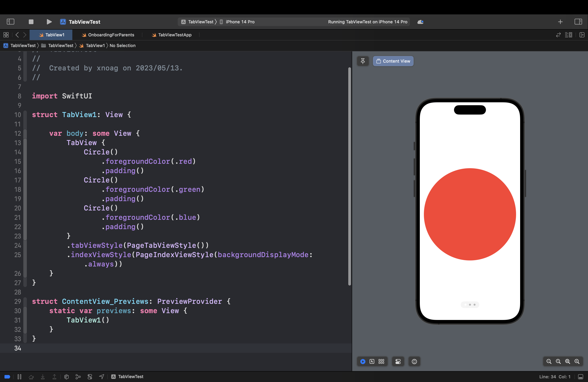Open related items grid menu

pos(6,35)
